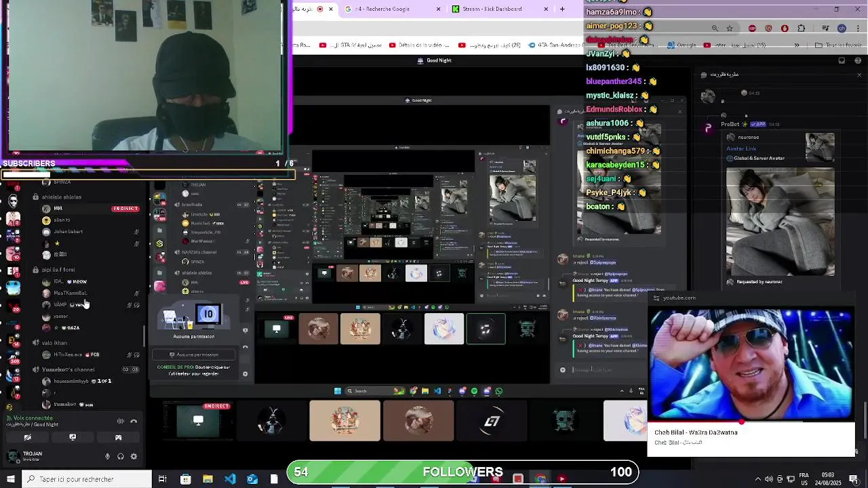Open the large avatar image from ProBot
Viewport: 868px width, 488px height.
(x=781, y=222)
